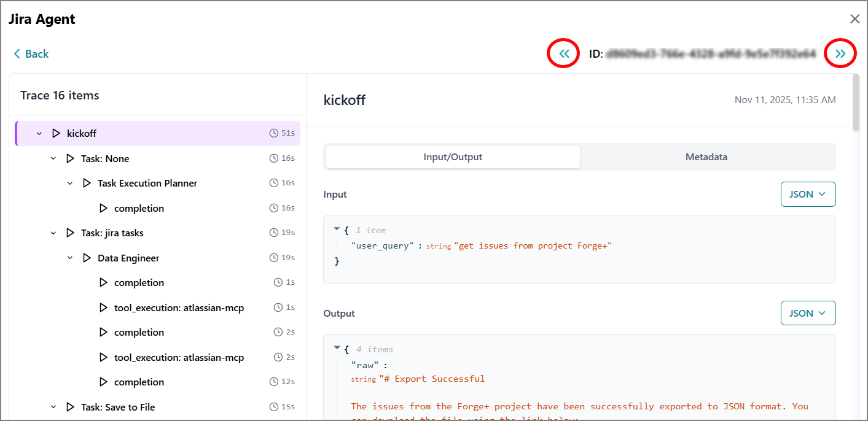The image size is (868, 421).
Task: Collapse the Task: Save to File node
Action: (53, 407)
